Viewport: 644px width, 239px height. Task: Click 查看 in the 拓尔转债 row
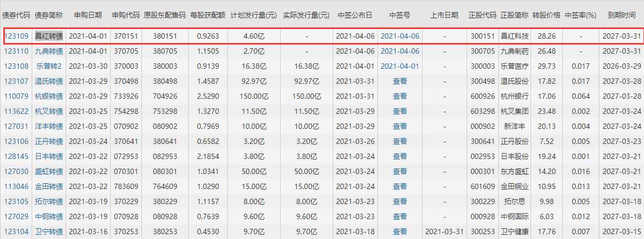point(400,201)
